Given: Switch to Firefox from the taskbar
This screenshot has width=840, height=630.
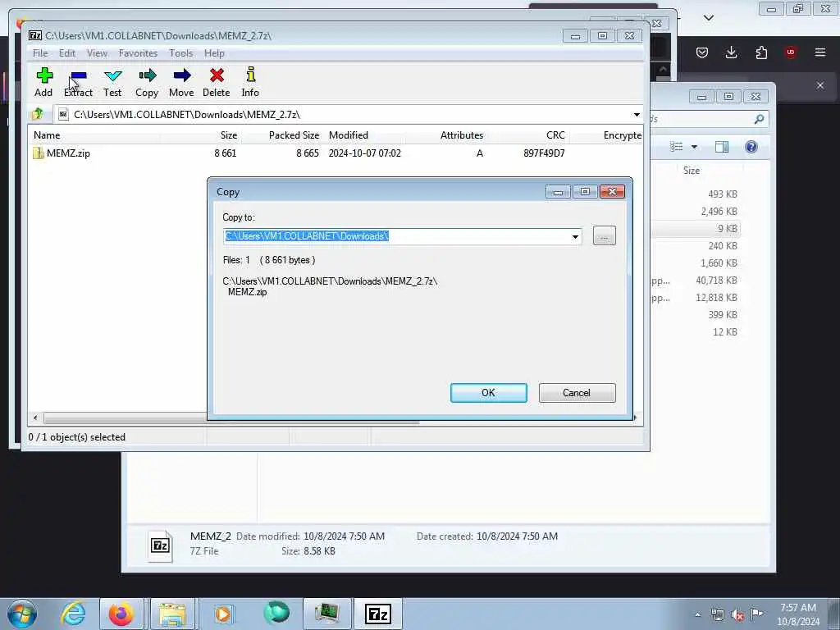Looking at the screenshot, I should (121, 614).
